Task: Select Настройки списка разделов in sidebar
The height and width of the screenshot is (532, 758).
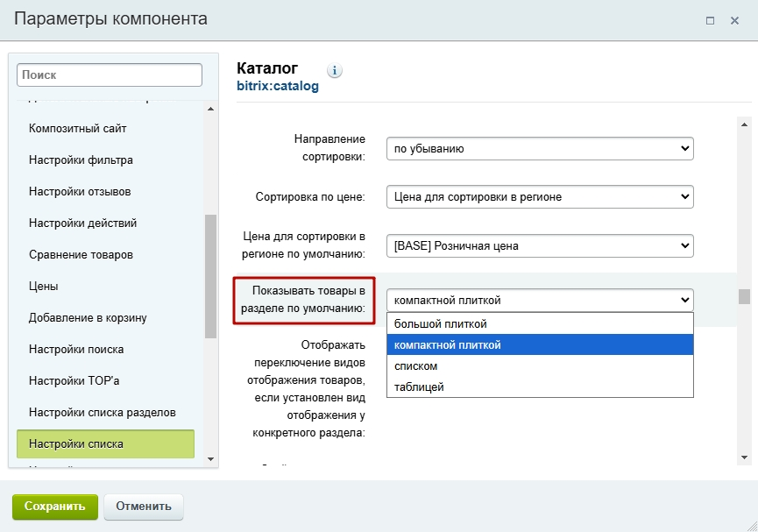Action: click(x=102, y=413)
